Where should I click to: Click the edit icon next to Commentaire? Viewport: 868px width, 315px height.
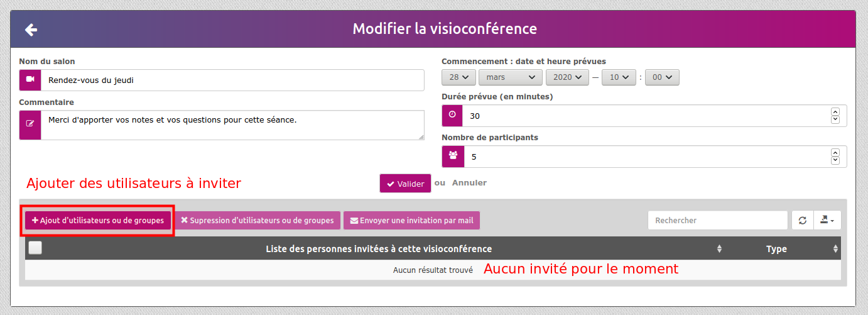click(x=30, y=124)
